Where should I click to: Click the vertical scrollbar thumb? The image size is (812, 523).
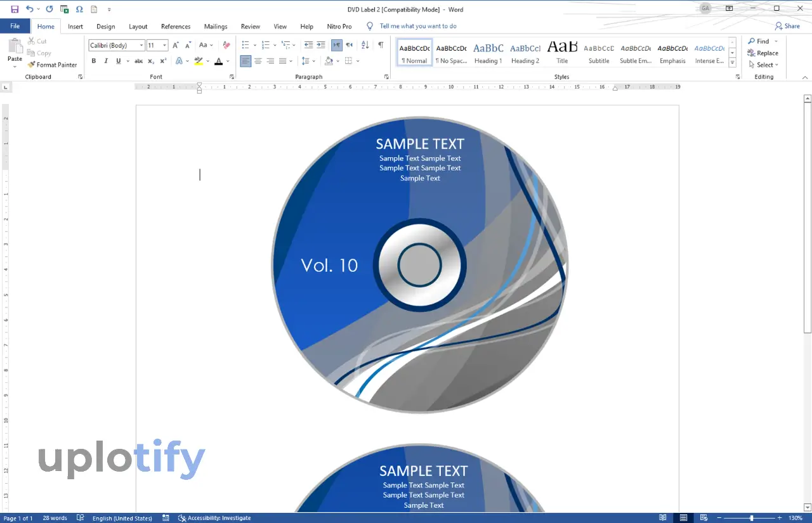(808, 217)
